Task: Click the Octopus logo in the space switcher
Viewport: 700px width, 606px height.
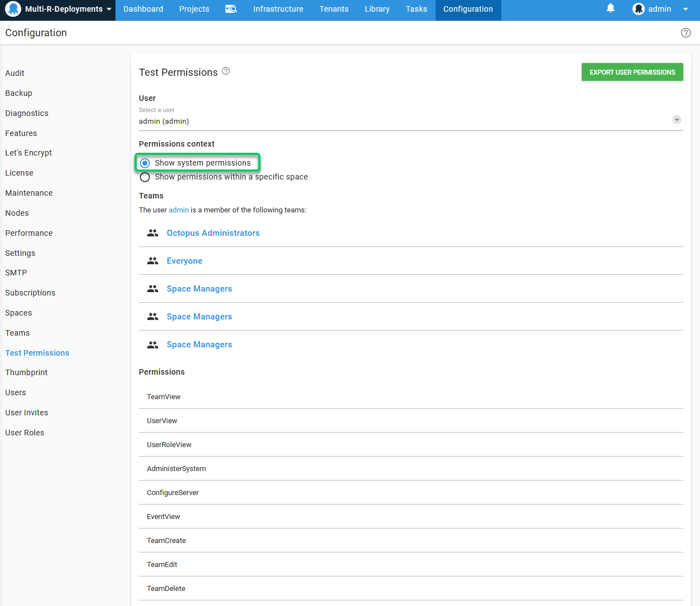Action: point(13,9)
